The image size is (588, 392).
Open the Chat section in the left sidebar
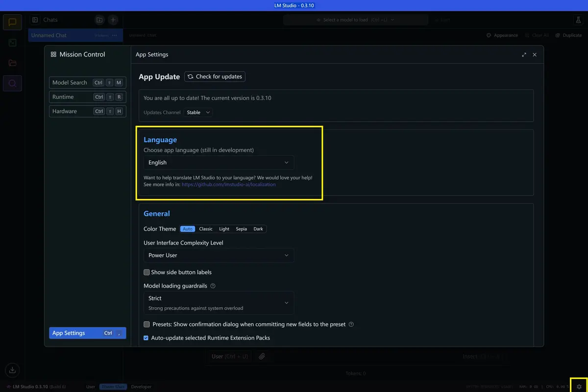pos(12,22)
